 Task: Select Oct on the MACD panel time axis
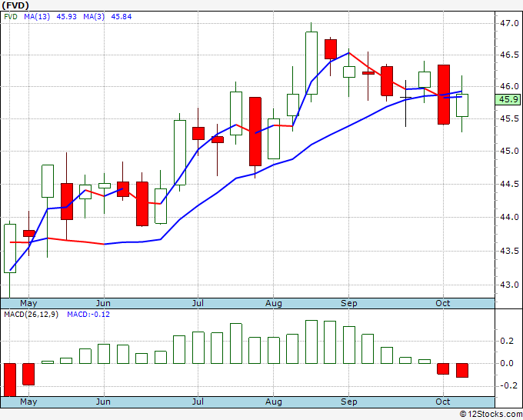click(x=443, y=402)
